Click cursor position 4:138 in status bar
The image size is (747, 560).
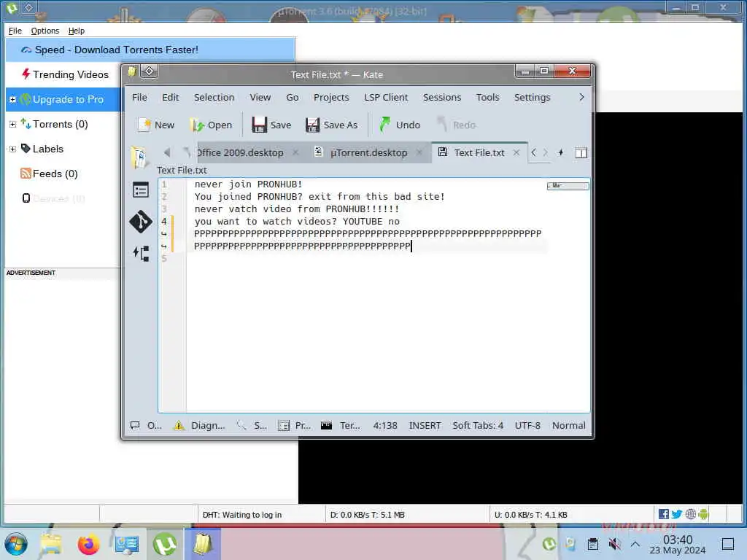[x=385, y=425]
